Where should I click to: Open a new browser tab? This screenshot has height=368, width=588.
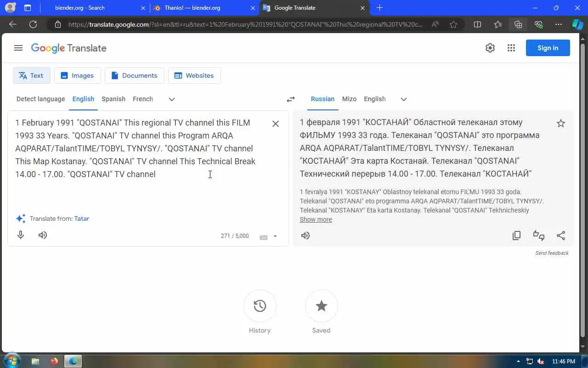pos(379,8)
